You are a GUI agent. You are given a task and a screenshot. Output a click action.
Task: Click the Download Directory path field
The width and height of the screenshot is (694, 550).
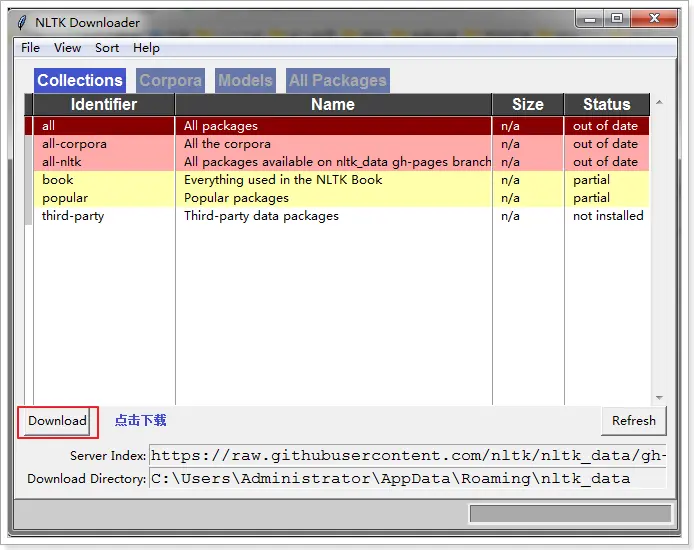pyautogui.click(x=407, y=479)
